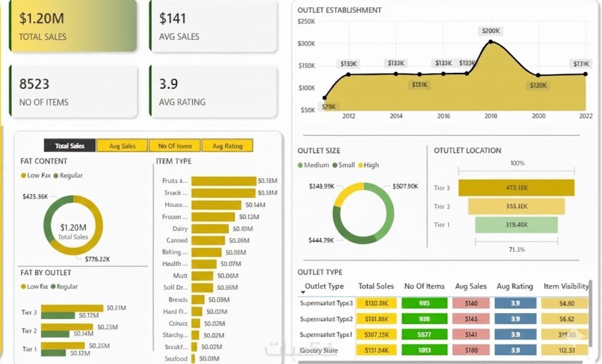Click the 2022 data point on the line
The image size is (602, 364).
click(586, 74)
